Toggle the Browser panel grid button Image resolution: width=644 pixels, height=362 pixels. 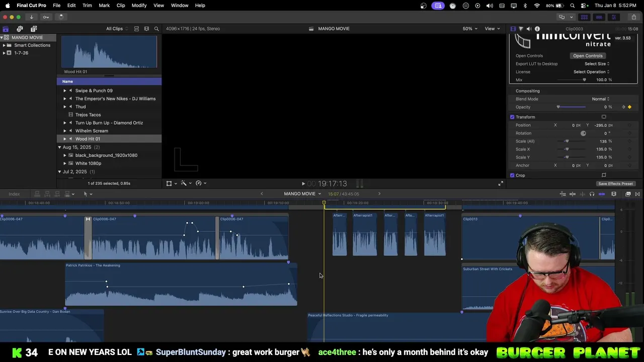(x=584, y=17)
